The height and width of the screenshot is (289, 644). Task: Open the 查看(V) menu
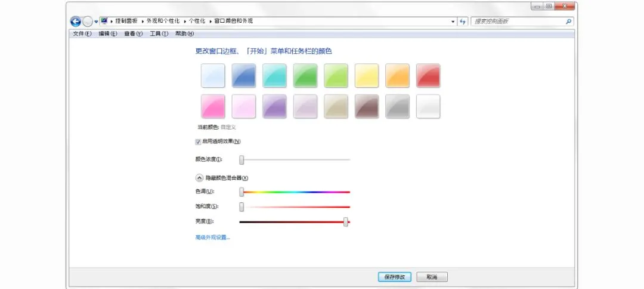pyautogui.click(x=134, y=33)
